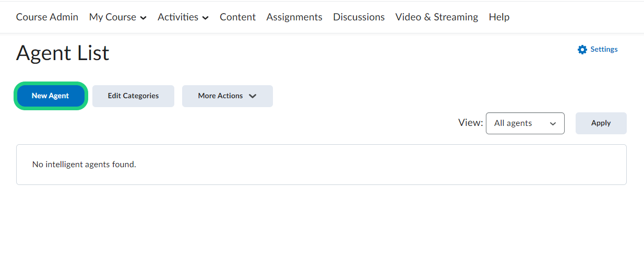Open the All agents View dropdown
The height and width of the screenshot is (267, 644).
click(x=525, y=123)
